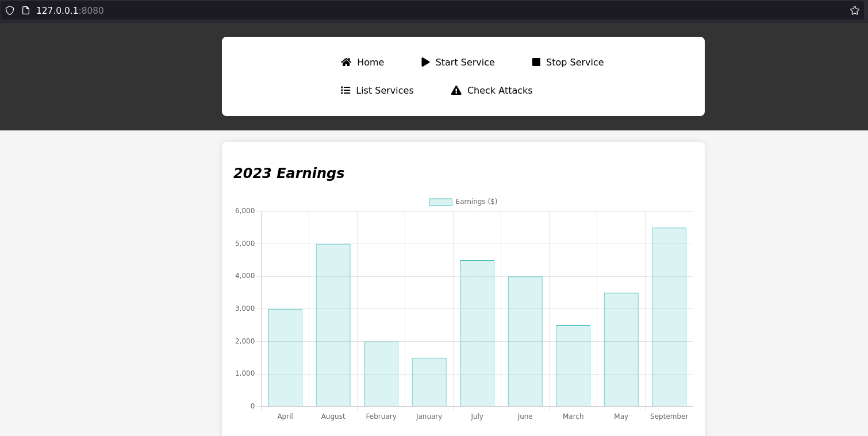This screenshot has height=436, width=868.
Task: Click the List Services list icon
Action: pos(345,90)
